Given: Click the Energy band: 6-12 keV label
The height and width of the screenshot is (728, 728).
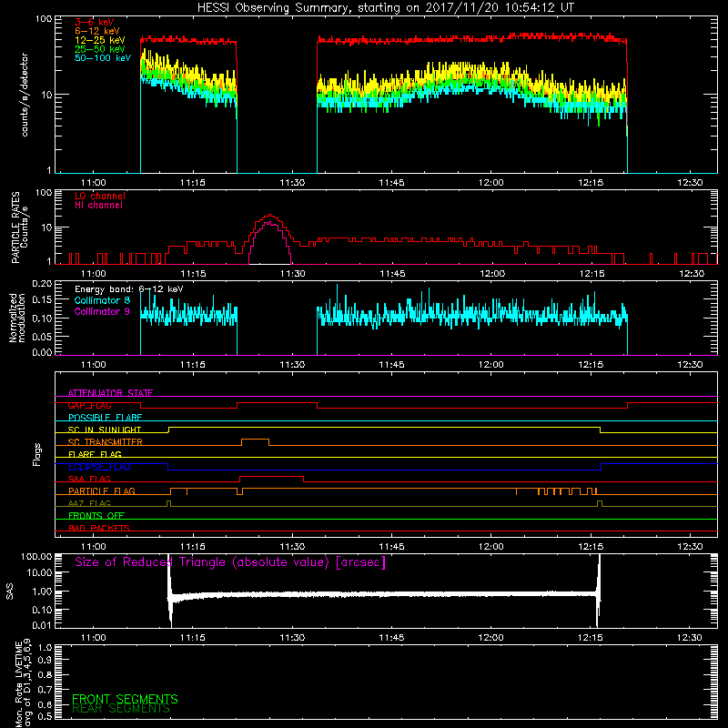Looking at the screenshot, I should point(129,289).
